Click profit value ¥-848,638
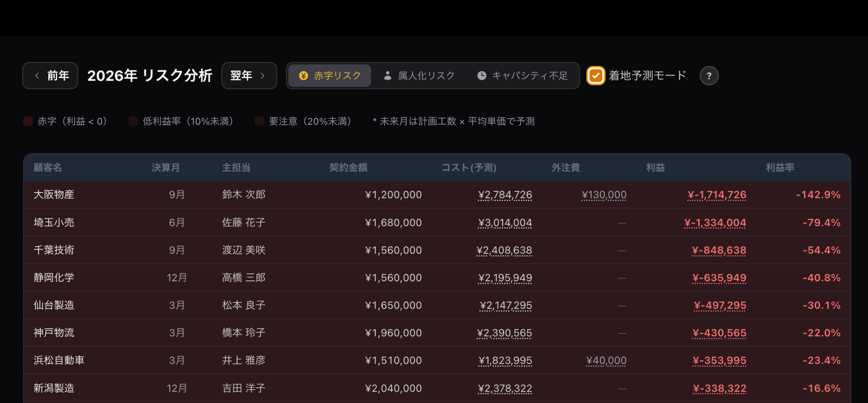The image size is (868, 403). [719, 250]
